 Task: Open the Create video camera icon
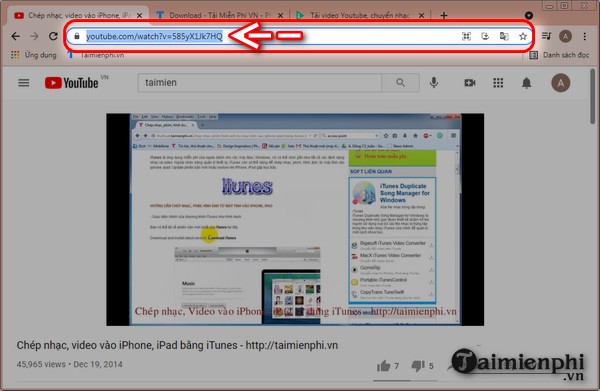470,83
